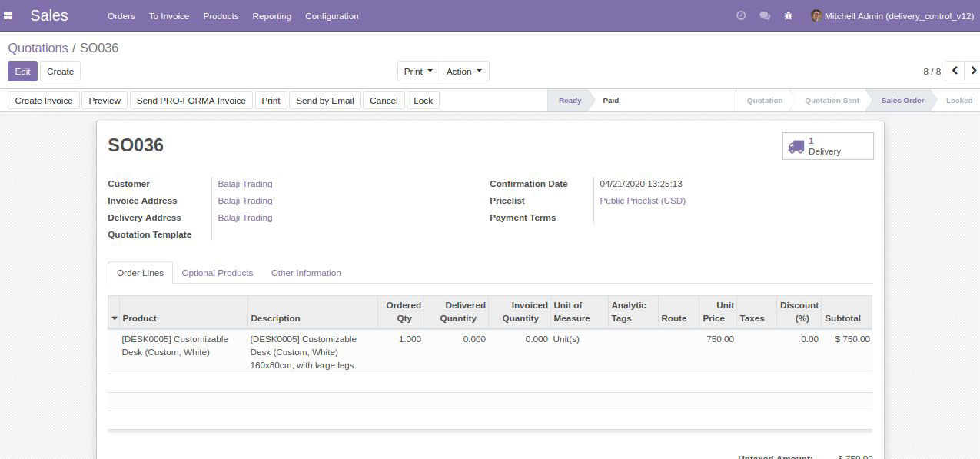This screenshot has height=459, width=980.
Task: Click the Quotation state in statusbar
Action: pyautogui.click(x=765, y=101)
